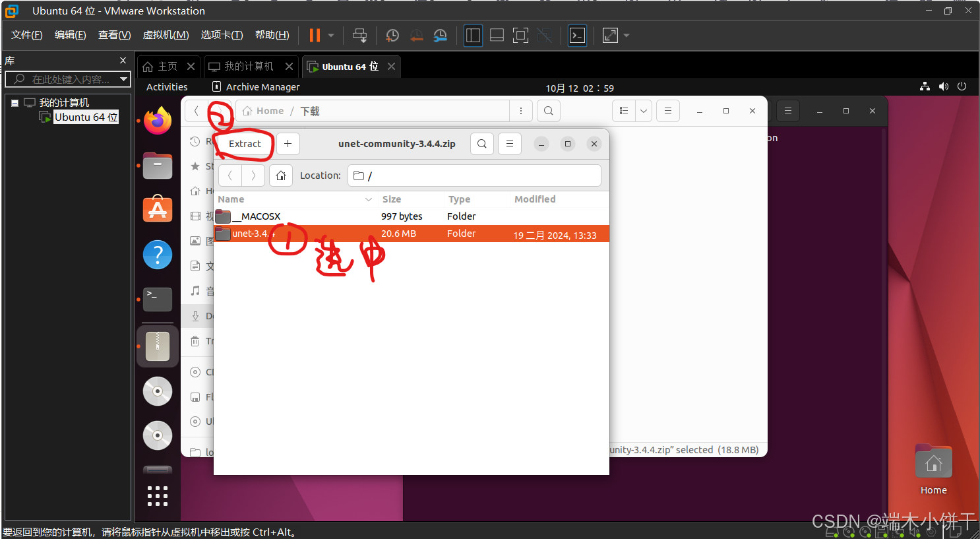Open Ubuntu Activities overview

167,87
